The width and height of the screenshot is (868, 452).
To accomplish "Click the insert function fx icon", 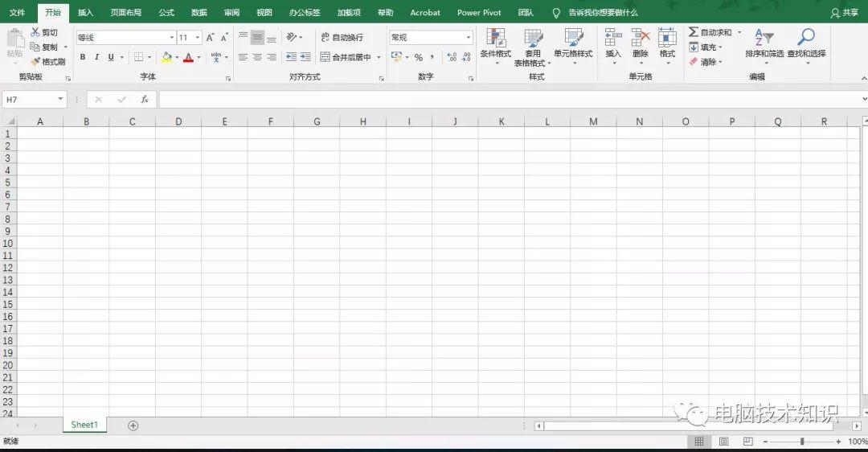I will tap(145, 99).
